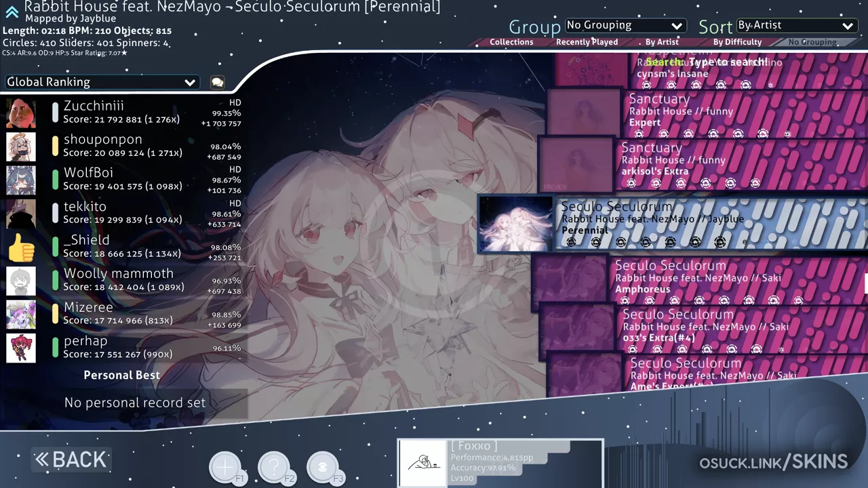Click the 'Length: 02:18 BPM: 210 Objects: 815' line
Image resolution: width=868 pixels, height=488 pixels.
click(87, 31)
